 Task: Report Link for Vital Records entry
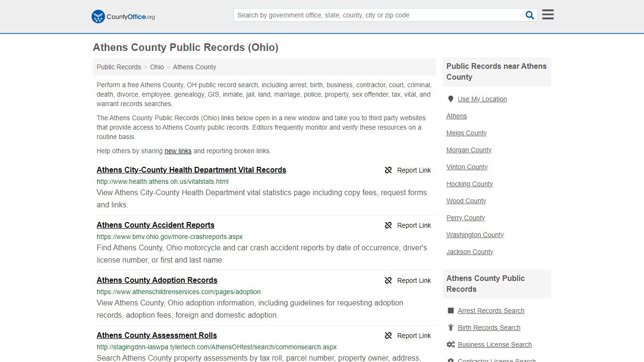tap(414, 170)
